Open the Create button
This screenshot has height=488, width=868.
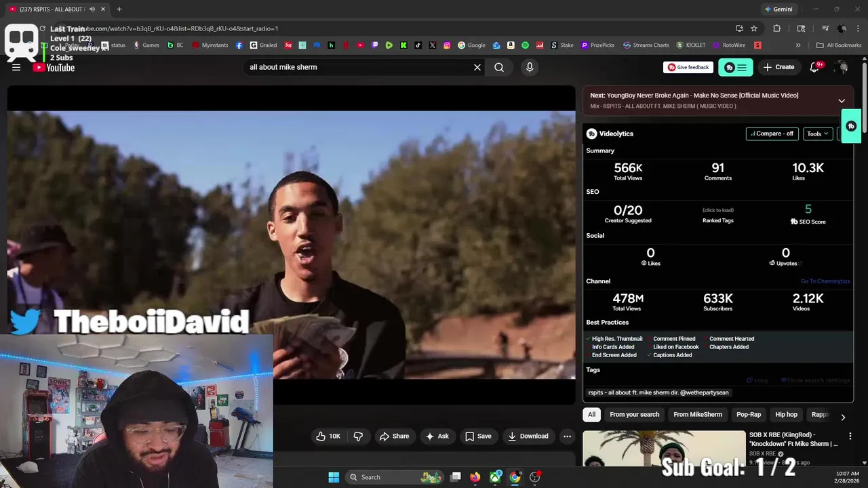point(778,67)
